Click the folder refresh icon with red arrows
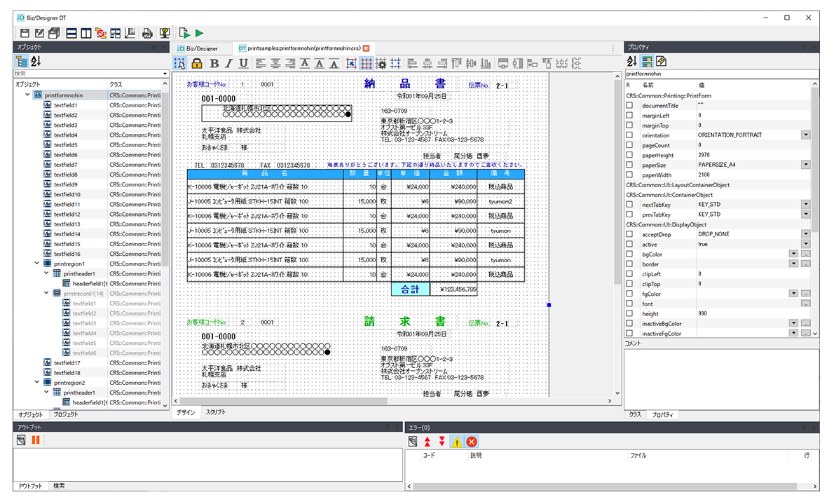 point(100,33)
